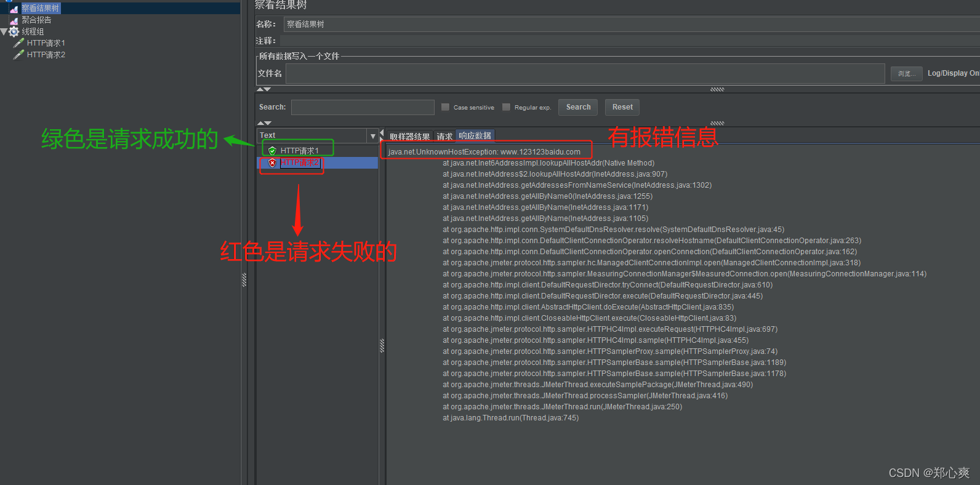Click the divider grip between the results list and response pane
980x485 pixels.
click(x=382, y=346)
